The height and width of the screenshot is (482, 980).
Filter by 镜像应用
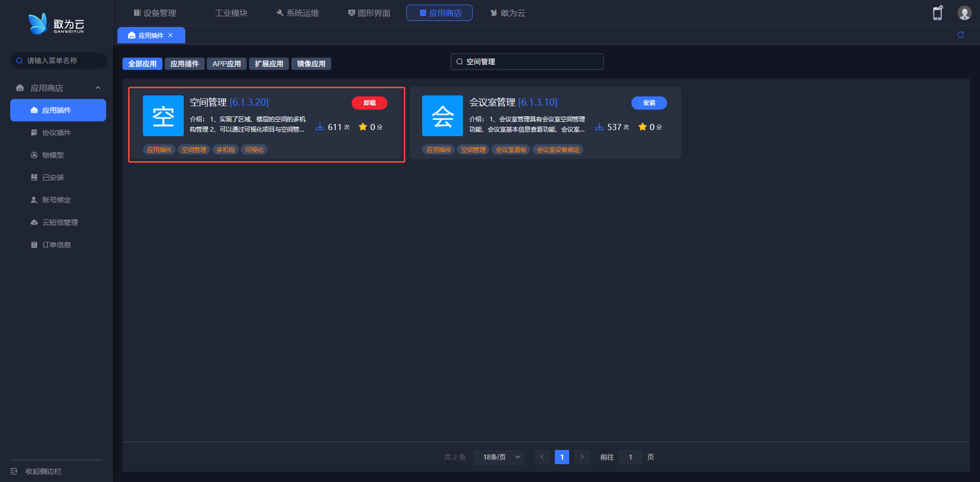pyautogui.click(x=311, y=64)
